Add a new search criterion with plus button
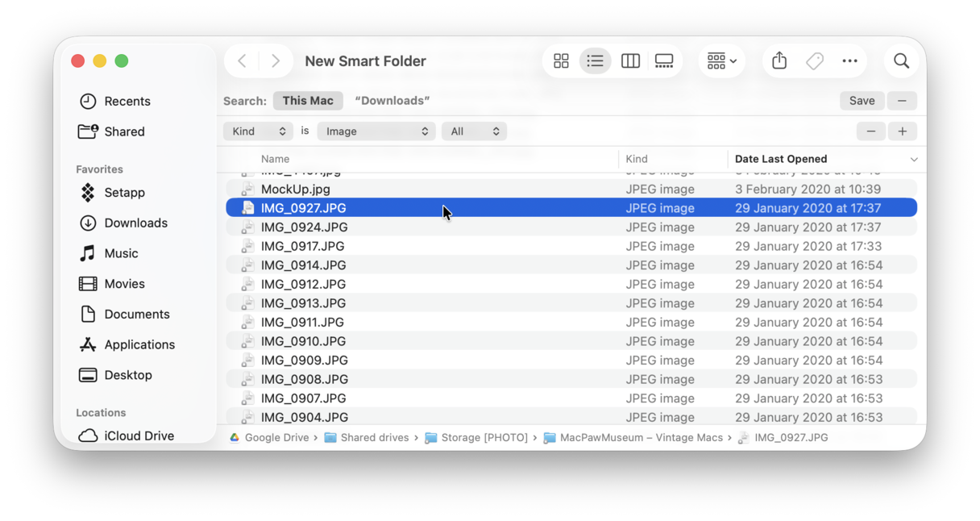Viewport: 980px width, 521px height. point(902,131)
